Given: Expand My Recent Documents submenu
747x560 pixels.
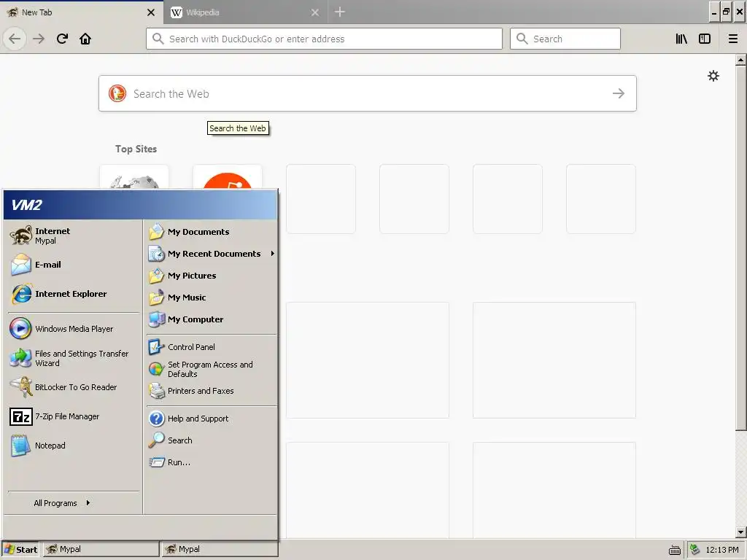Looking at the screenshot, I should click(211, 254).
